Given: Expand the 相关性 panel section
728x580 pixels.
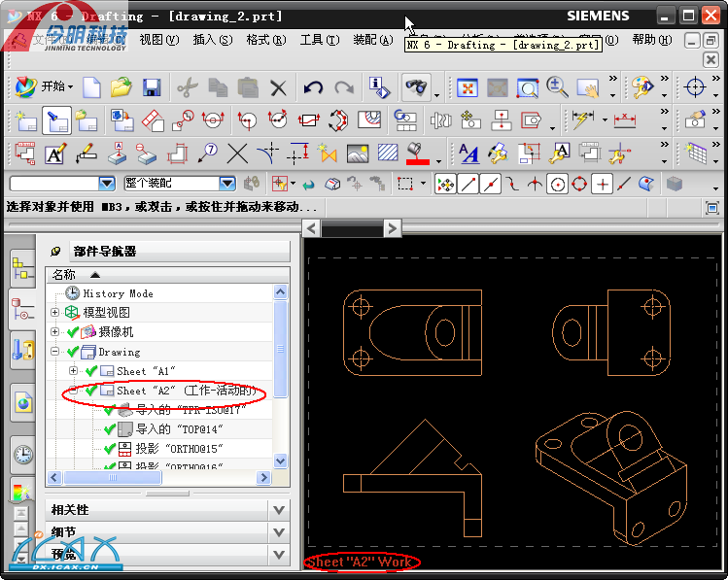Looking at the screenshot, I should 279,510.
